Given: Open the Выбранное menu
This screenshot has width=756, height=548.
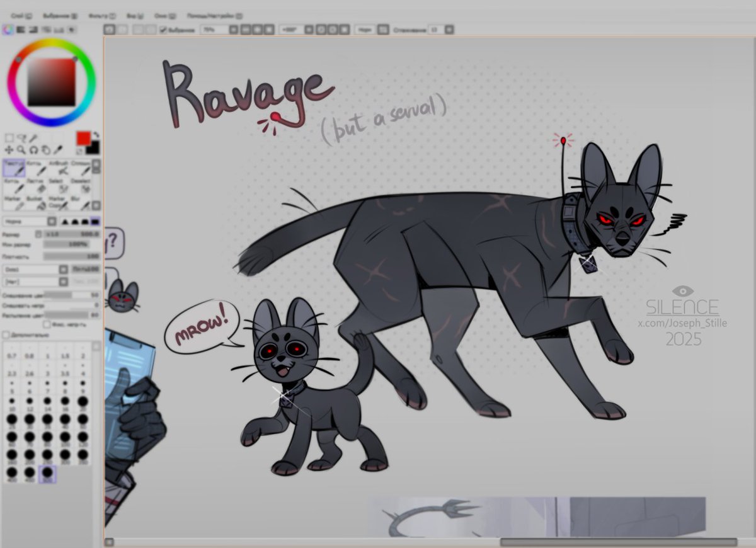Looking at the screenshot, I should pos(60,16).
